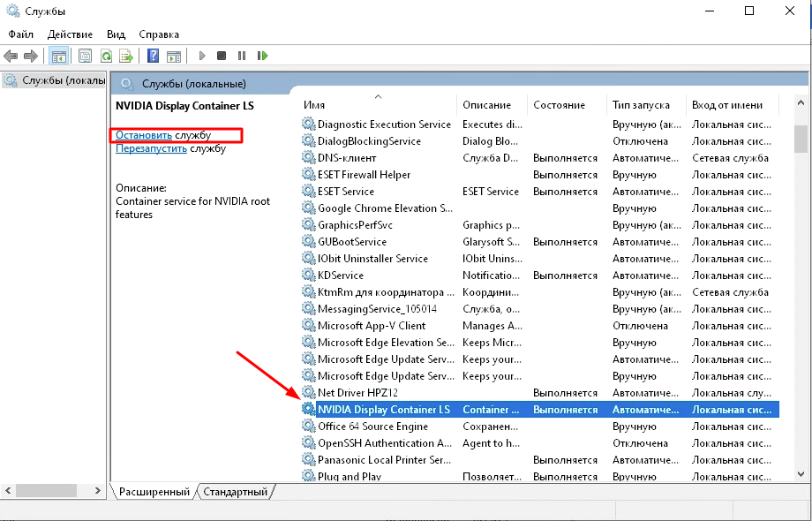
Task: Select Службы (локальные) tree node
Action: coord(56,80)
